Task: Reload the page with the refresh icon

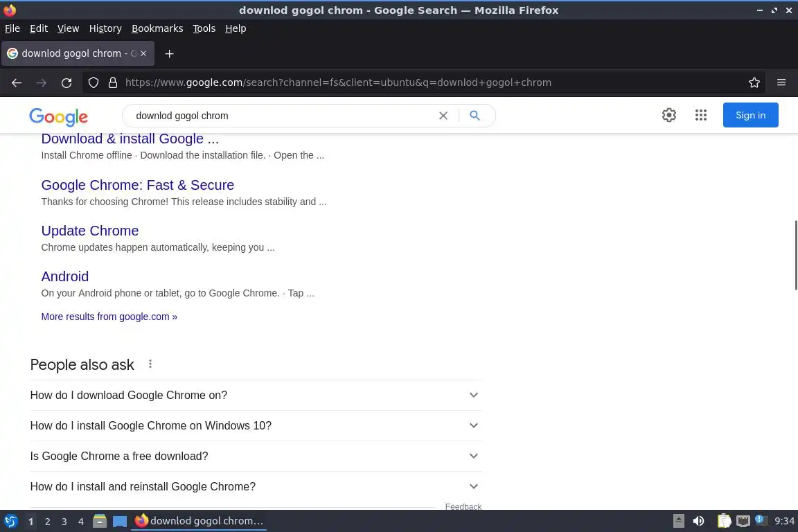Action: pyautogui.click(x=66, y=82)
